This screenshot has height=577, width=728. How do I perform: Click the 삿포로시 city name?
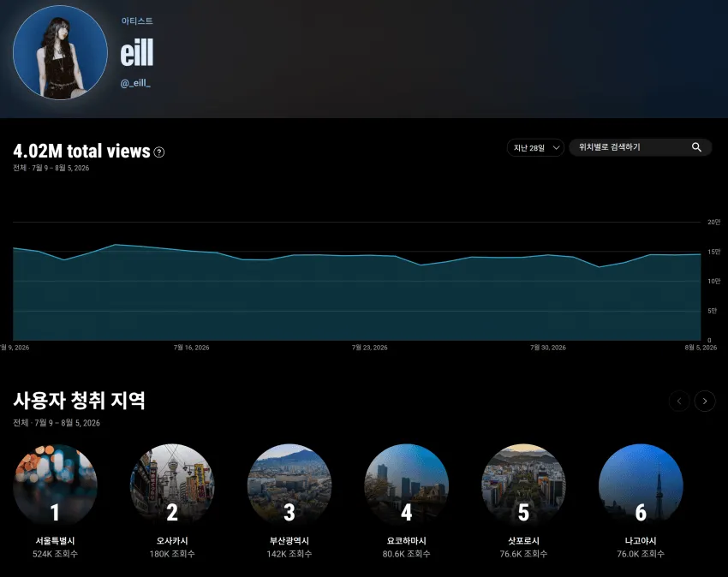(523, 541)
